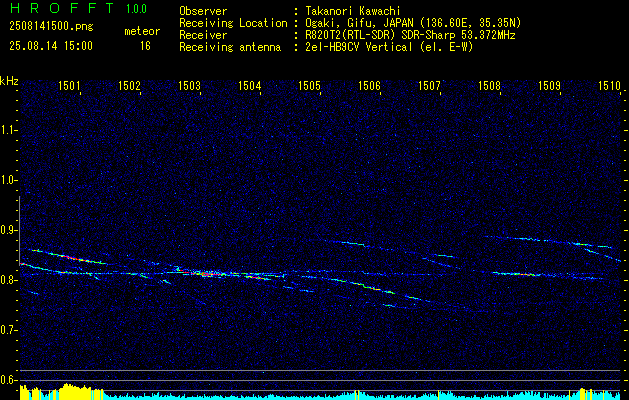The width and height of the screenshot is (629, 400).
Task: Click the HROFFT 1.0.0 title text
Action: pos(79,8)
